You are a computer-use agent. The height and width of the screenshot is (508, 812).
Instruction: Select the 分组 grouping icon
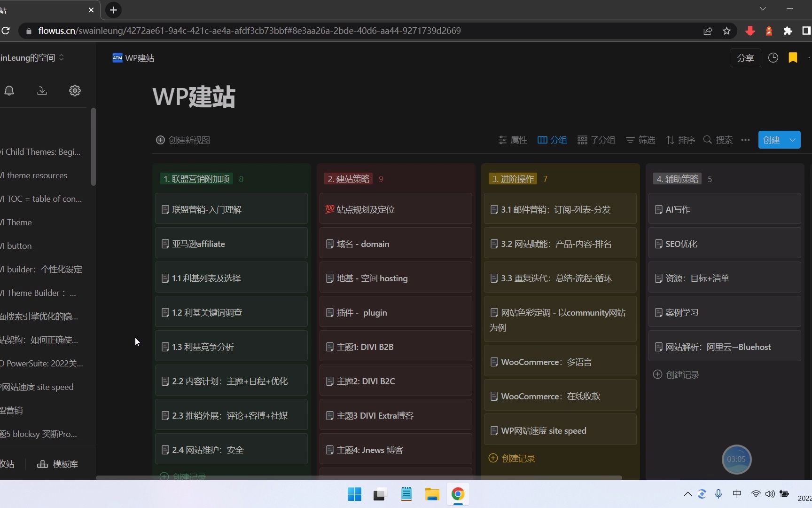[541, 140]
